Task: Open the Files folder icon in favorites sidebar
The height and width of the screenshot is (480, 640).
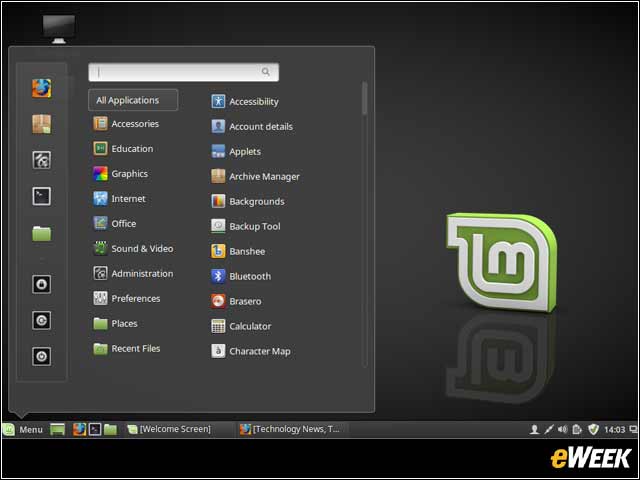Action: pyautogui.click(x=42, y=233)
